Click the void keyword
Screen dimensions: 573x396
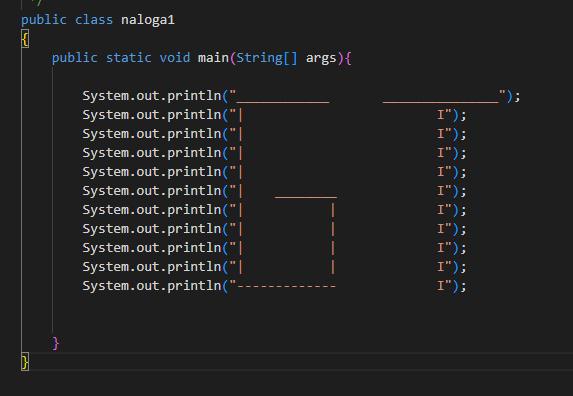pyautogui.click(x=175, y=58)
